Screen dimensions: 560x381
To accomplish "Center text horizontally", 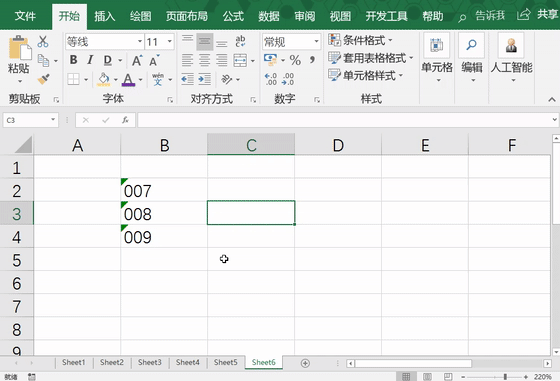I will (205, 60).
